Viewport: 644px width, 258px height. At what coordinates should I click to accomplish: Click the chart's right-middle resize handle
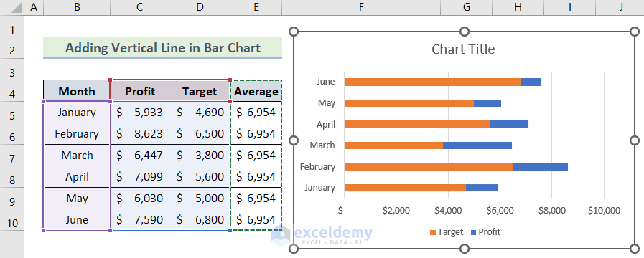[635, 140]
